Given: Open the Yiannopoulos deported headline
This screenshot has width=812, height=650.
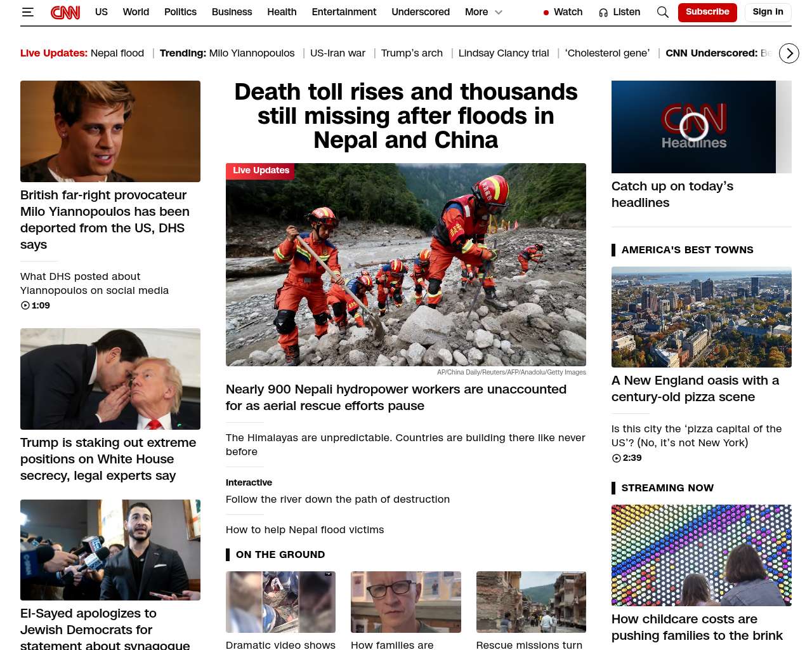Looking at the screenshot, I should click(x=105, y=220).
